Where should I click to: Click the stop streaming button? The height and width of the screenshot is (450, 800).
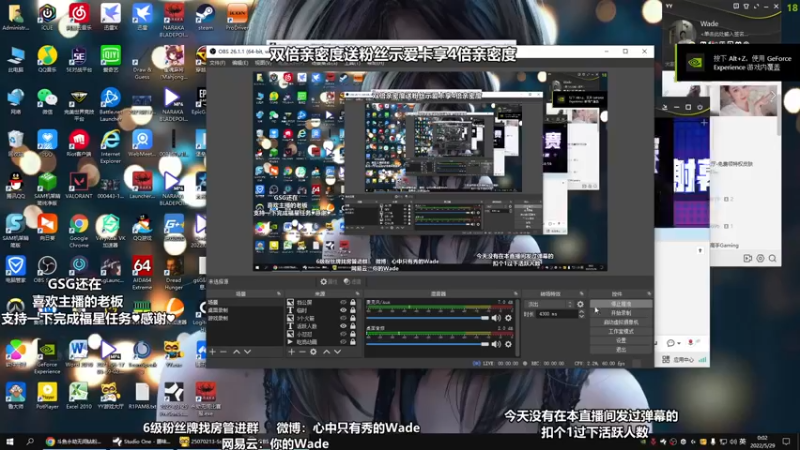click(x=621, y=304)
